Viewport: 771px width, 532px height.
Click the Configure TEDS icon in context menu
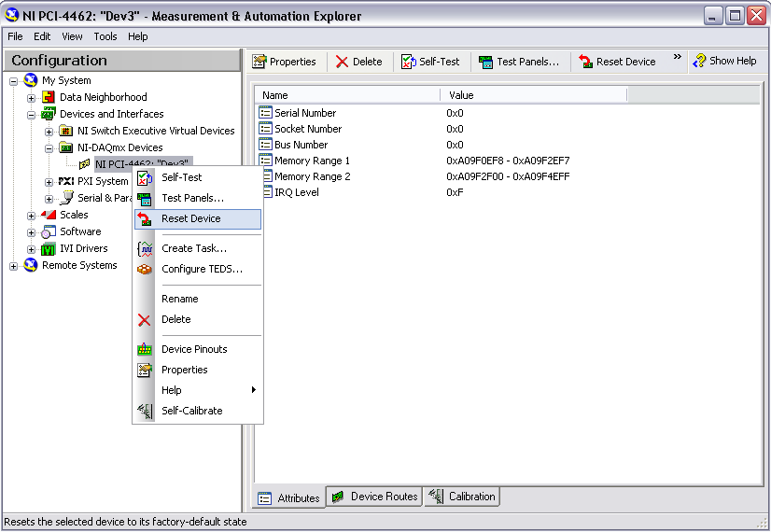point(145,270)
